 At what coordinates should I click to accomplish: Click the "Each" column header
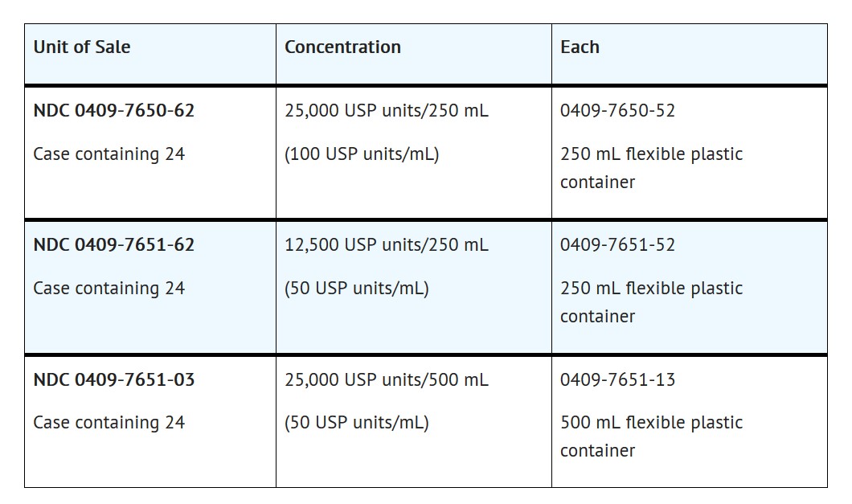point(580,47)
